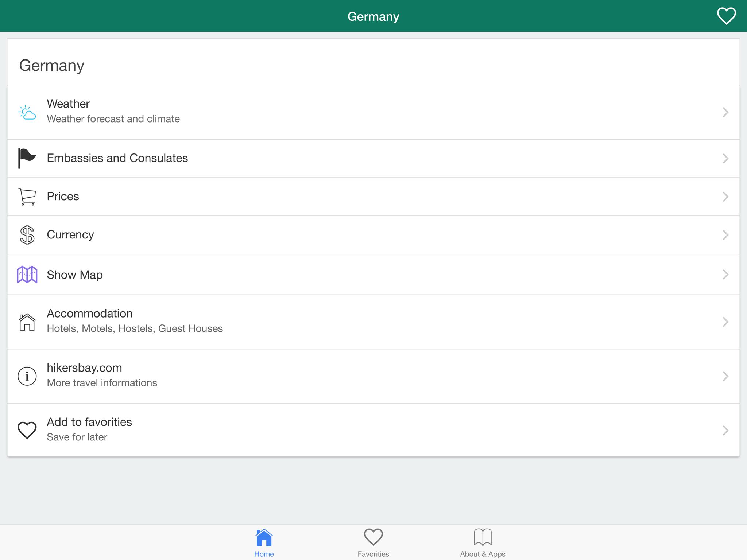
Task: Click 'Hotels, Motels, Hostels, Guest Houses' text
Action: click(x=135, y=328)
